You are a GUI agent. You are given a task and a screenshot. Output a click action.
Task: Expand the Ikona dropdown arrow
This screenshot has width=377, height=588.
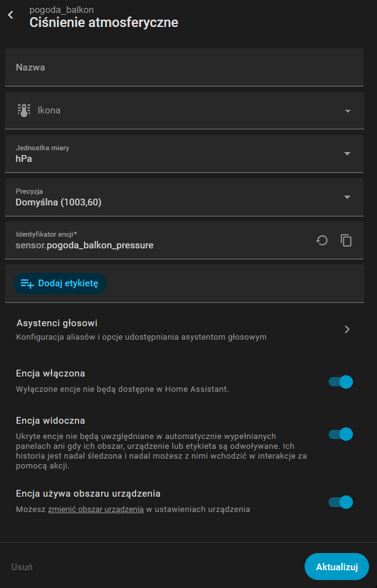348,111
